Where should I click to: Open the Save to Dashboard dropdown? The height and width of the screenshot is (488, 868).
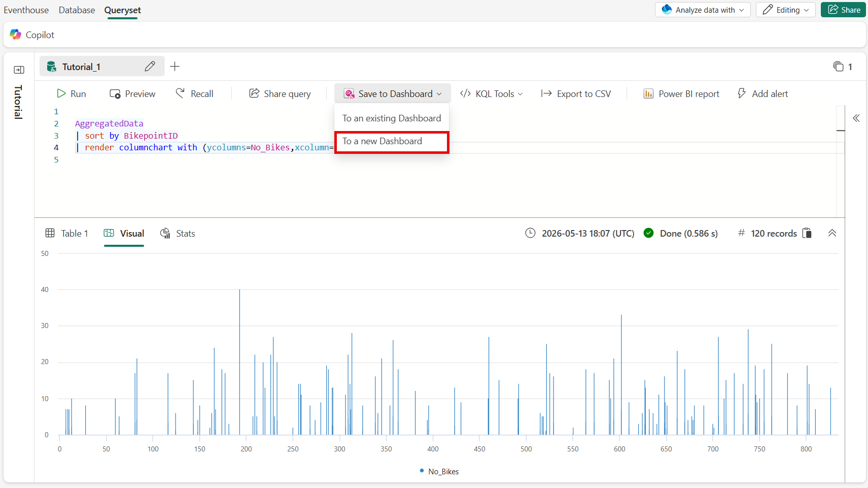(393, 94)
